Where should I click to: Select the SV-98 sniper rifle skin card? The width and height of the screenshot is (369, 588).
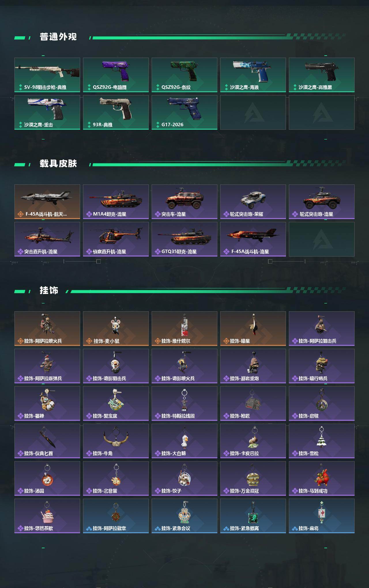47,75
